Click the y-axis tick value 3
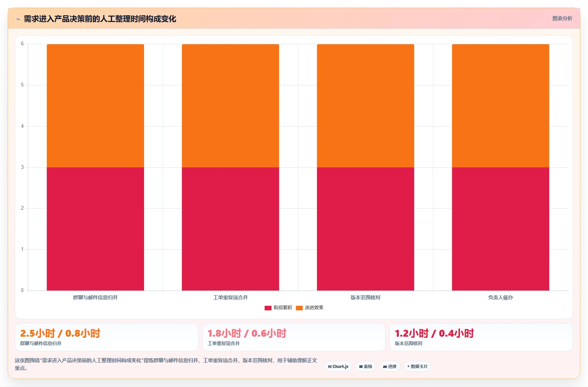This screenshot has width=588, height=387. pyautogui.click(x=22, y=167)
